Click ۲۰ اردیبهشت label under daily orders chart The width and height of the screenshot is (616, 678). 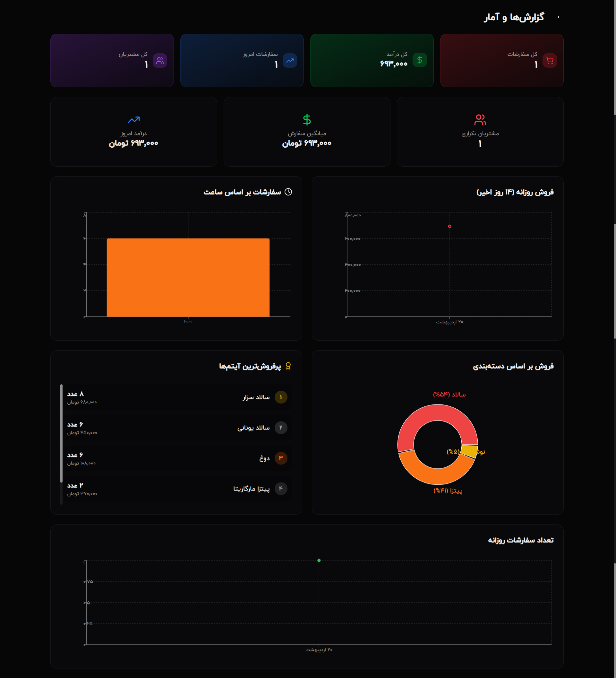319,650
